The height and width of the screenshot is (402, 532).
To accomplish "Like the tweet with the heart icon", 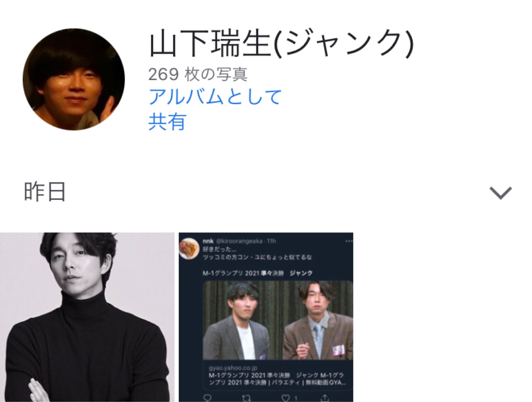I will coord(286,398).
